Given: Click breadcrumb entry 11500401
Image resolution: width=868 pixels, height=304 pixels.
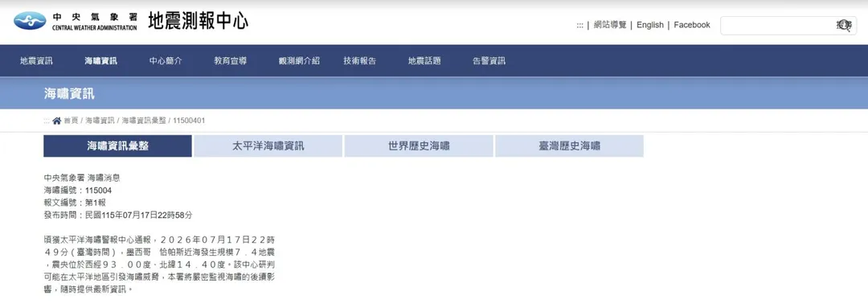Looking at the screenshot, I should click(x=190, y=121).
